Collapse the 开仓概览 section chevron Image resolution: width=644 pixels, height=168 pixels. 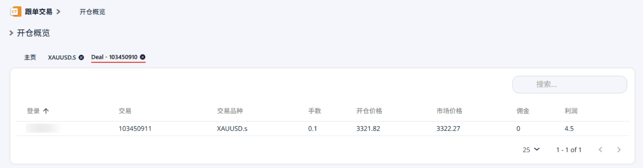click(11, 33)
